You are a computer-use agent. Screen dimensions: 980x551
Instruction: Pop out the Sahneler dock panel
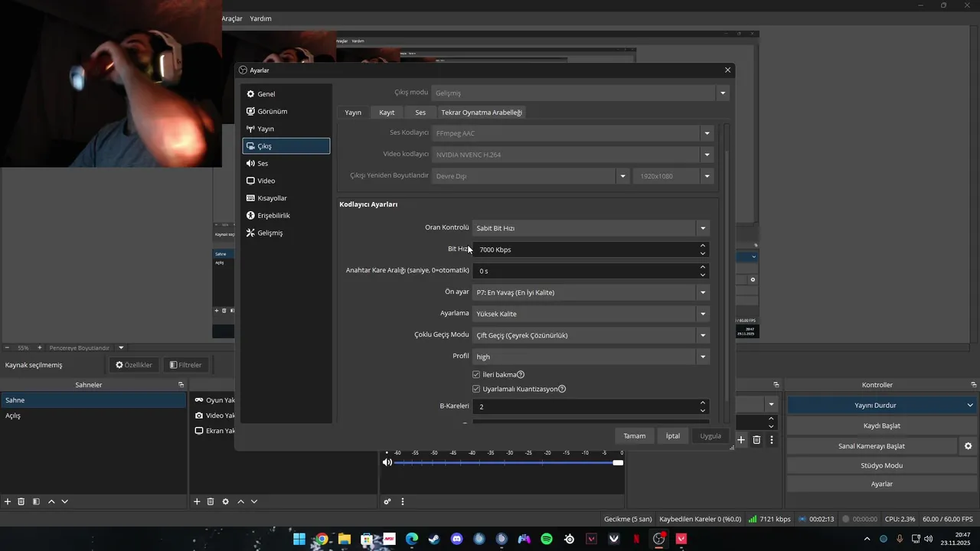(x=181, y=385)
